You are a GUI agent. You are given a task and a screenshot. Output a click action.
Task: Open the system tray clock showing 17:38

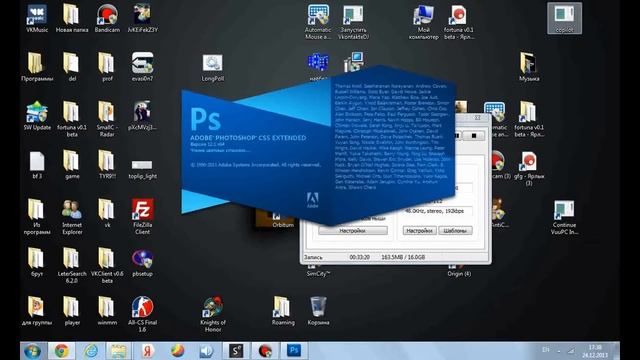pyautogui.click(x=595, y=351)
